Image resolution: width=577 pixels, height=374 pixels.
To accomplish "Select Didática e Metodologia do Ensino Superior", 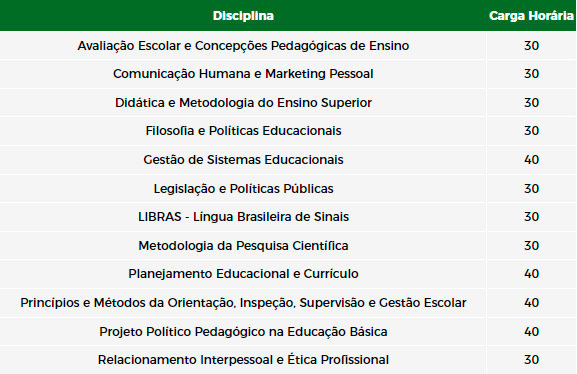I will pos(243,102).
